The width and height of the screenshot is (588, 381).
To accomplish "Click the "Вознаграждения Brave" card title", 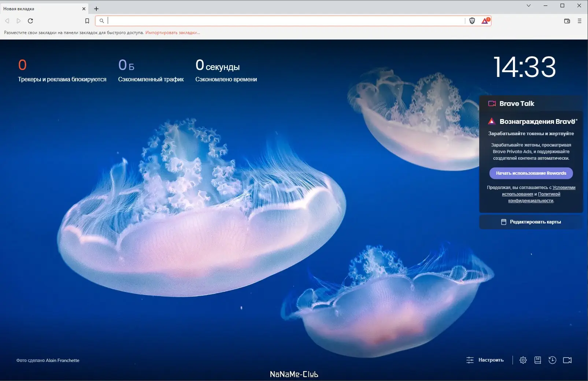I will coord(537,122).
